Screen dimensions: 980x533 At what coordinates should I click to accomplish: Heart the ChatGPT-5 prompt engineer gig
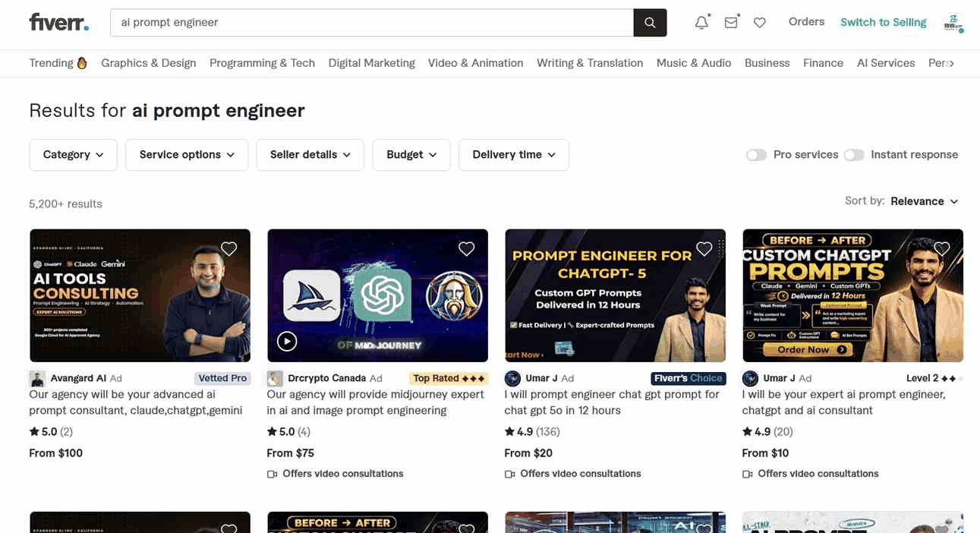pos(704,248)
